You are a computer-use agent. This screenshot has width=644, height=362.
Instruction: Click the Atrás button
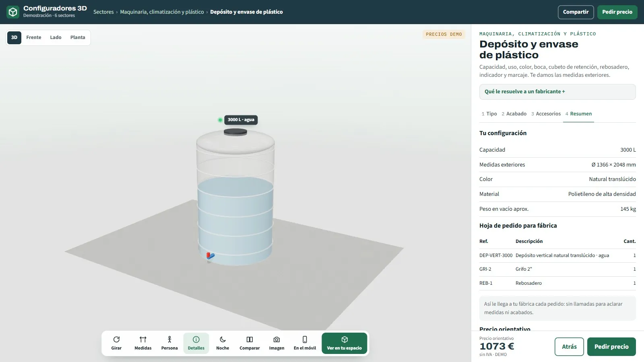(x=569, y=347)
